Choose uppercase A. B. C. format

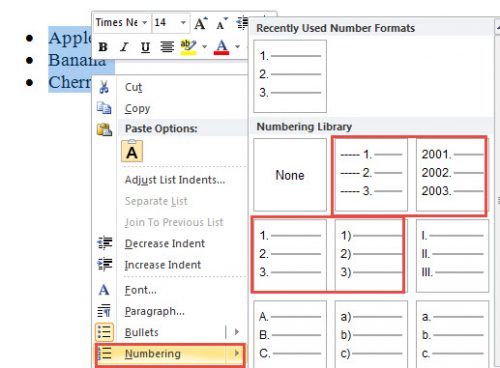290,334
